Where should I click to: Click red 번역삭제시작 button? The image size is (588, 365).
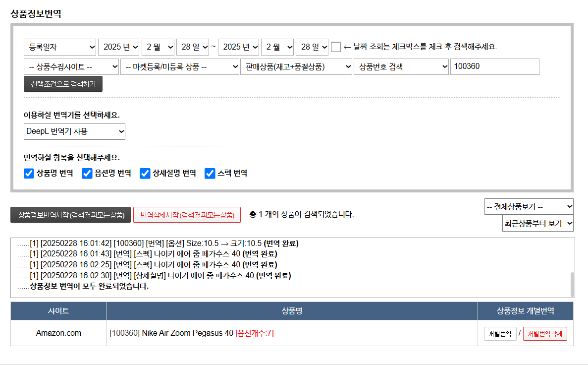pyautogui.click(x=187, y=215)
